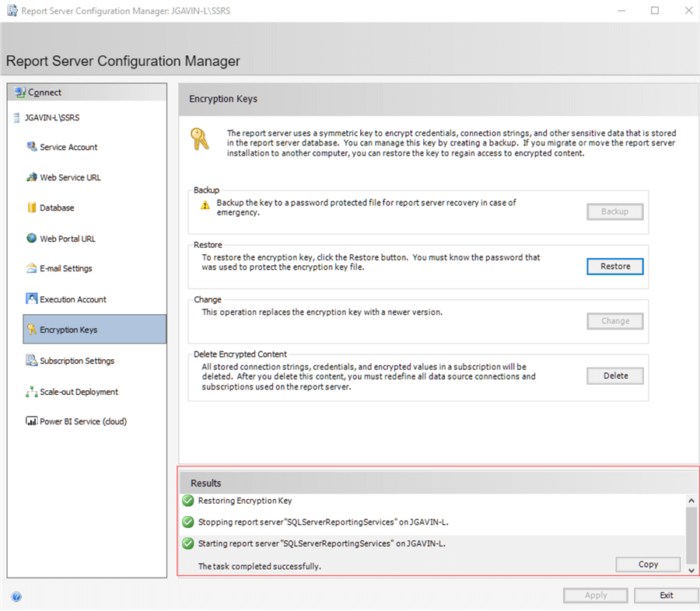
Task: Click the Apply button
Action: click(596, 595)
